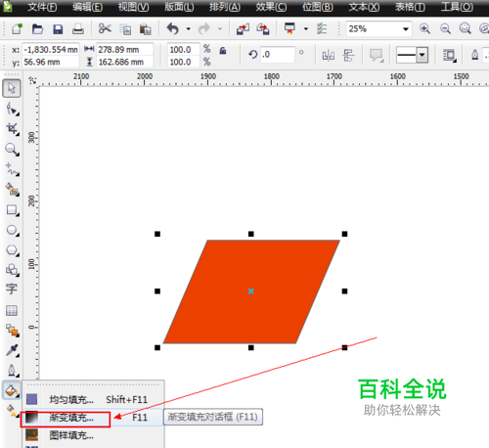Click the Paste clipboard icon

145,29
